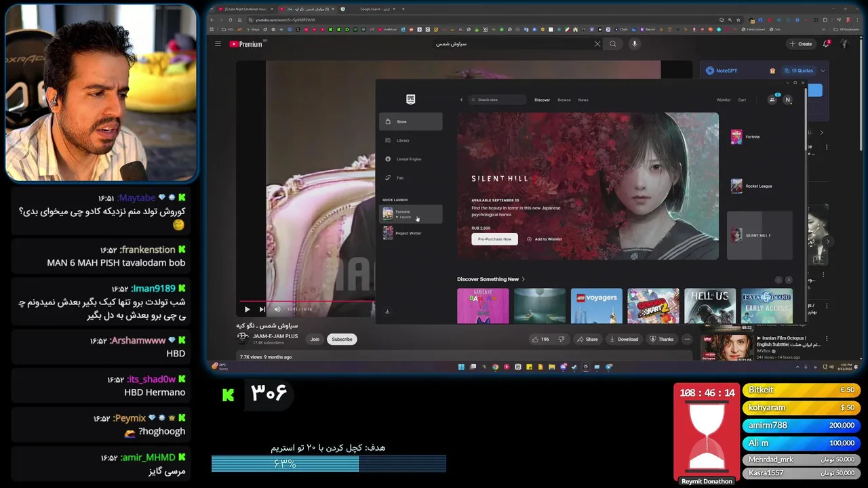Join the JAAM-E-JAM PLUS channel
Viewport: 868px width, 488px height.
point(315,339)
